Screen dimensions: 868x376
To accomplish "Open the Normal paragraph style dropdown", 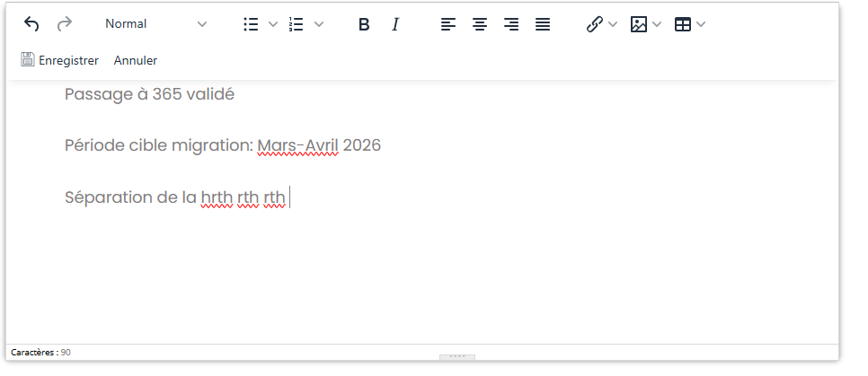I will pos(155,24).
